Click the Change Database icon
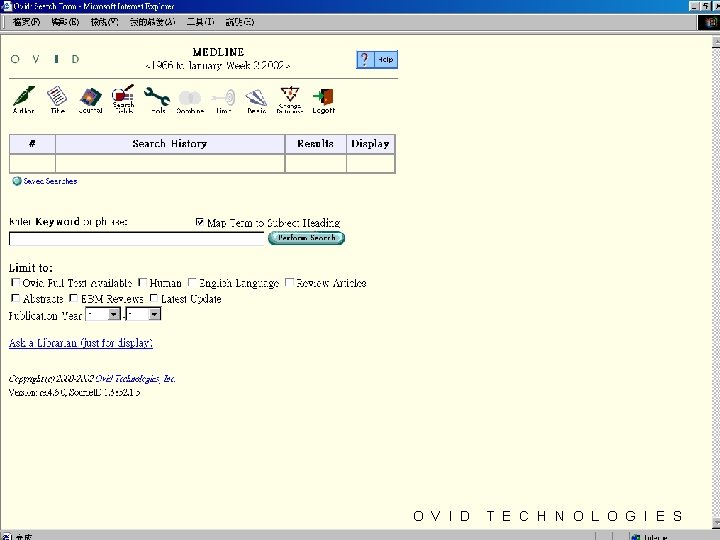The image size is (720, 540). pos(290,99)
